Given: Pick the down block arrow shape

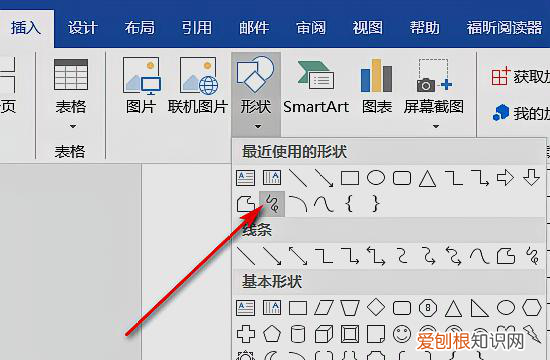Looking at the screenshot, I should [x=531, y=178].
